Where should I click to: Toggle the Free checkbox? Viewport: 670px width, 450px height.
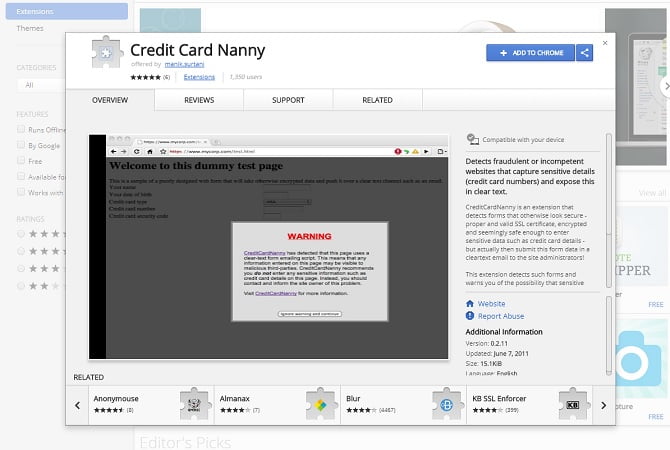[21, 161]
